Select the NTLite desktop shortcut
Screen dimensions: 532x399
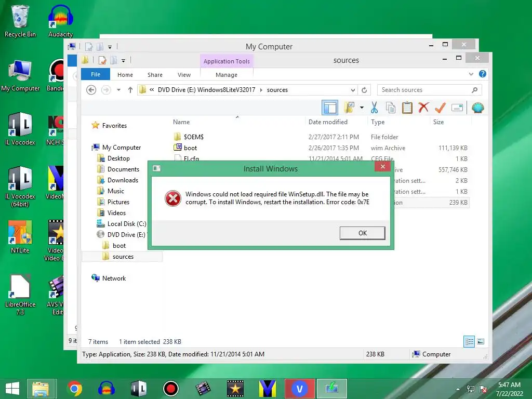pos(20,237)
